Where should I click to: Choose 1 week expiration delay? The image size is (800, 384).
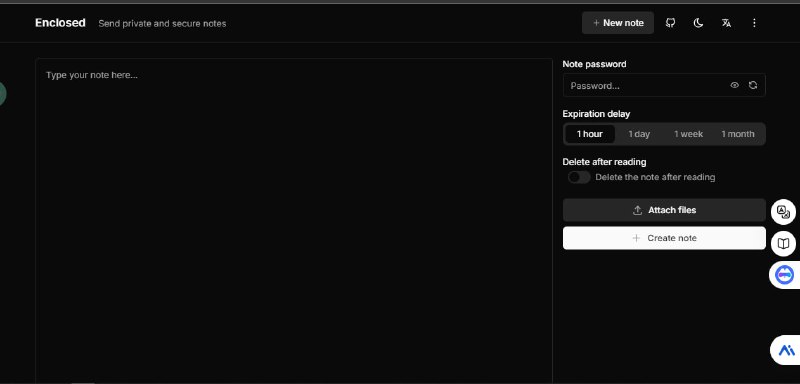tap(688, 134)
